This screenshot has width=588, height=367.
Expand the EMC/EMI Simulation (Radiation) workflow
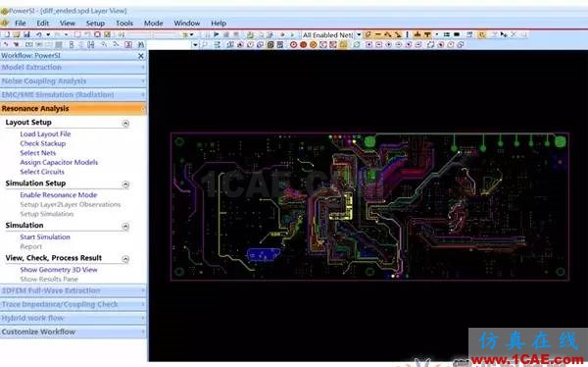pyautogui.click(x=73, y=94)
